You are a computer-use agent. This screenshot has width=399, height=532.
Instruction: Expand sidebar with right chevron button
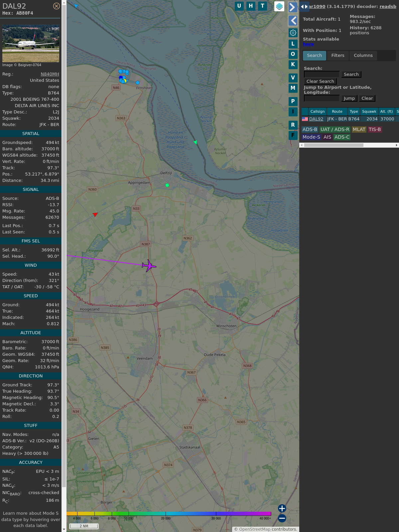coord(293,7)
